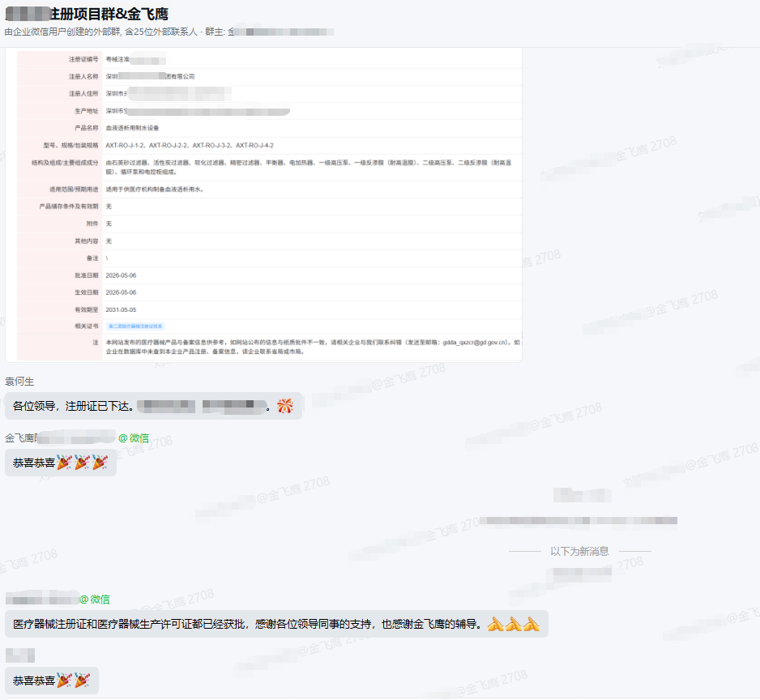Screen dimensions: 760x700
Task: Click the 以下为新消息 divider label
Action: [579, 551]
